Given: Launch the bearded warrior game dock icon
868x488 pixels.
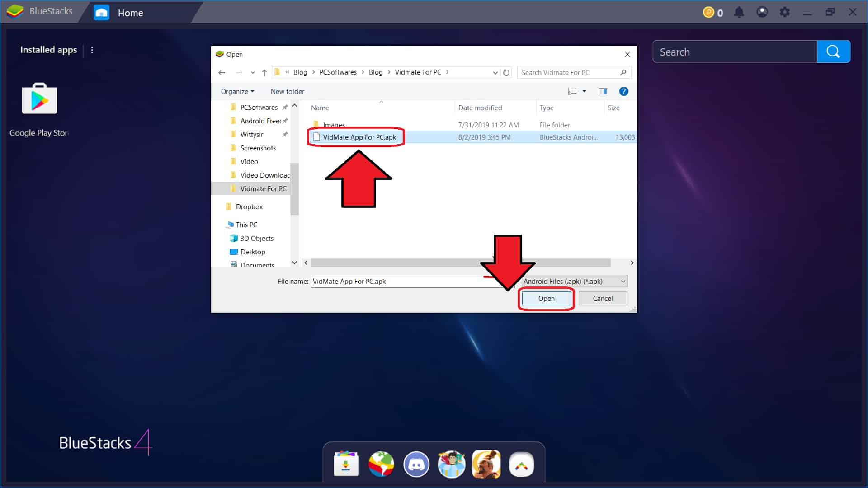Looking at the screenshot, I should click(486, 464).
